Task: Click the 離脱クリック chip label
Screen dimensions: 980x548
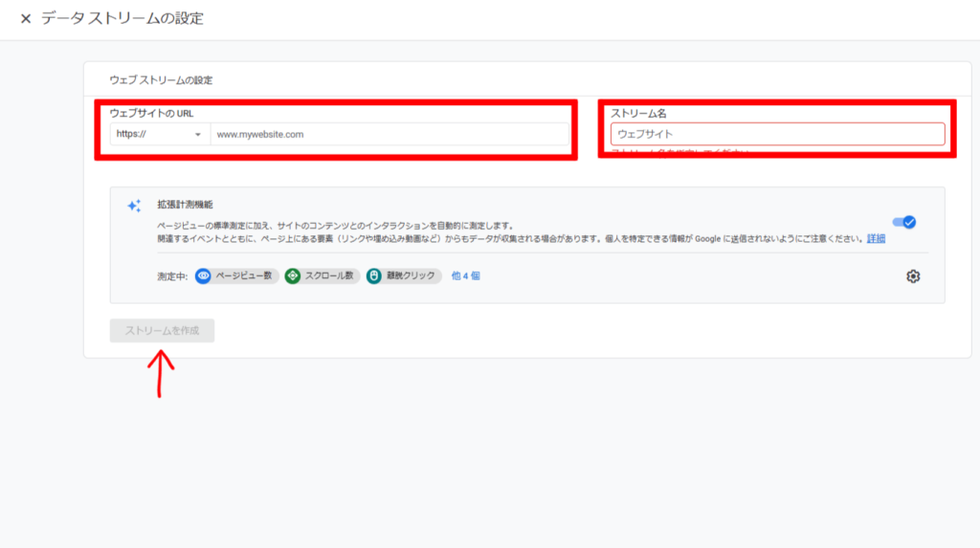Action: 412,275
